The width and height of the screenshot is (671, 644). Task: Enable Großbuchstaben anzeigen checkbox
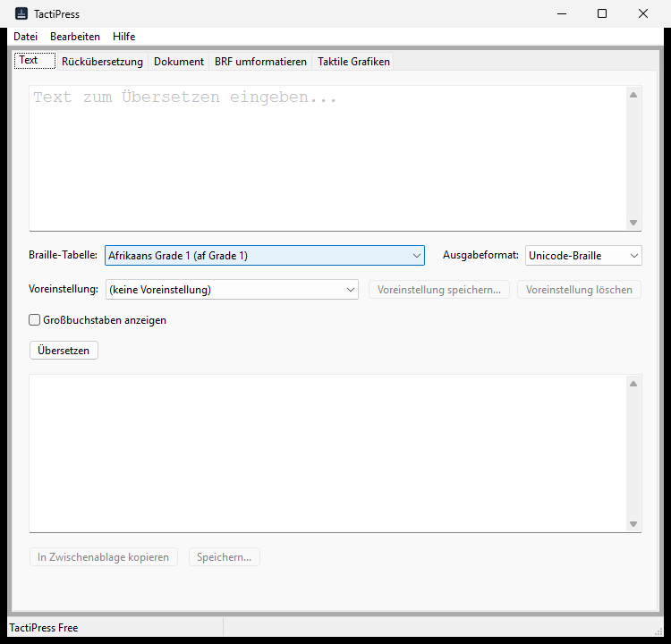(35, 320)
